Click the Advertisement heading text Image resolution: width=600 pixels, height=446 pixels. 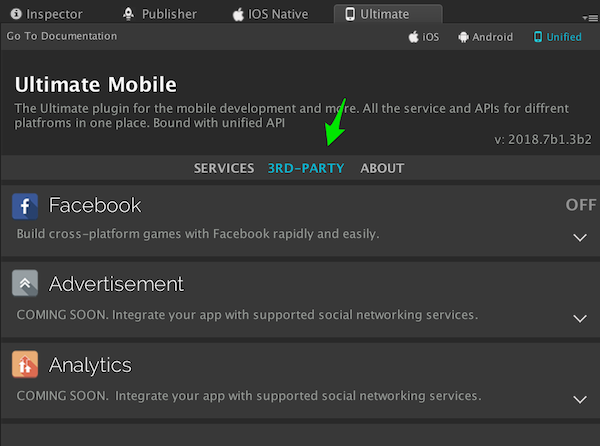click(x=116, y=284)
